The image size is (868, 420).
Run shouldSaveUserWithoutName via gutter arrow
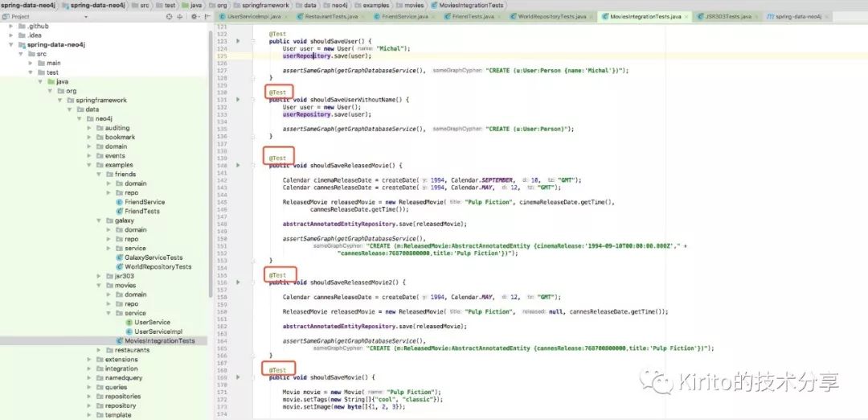pyautogui.click(x=238, y=100)
